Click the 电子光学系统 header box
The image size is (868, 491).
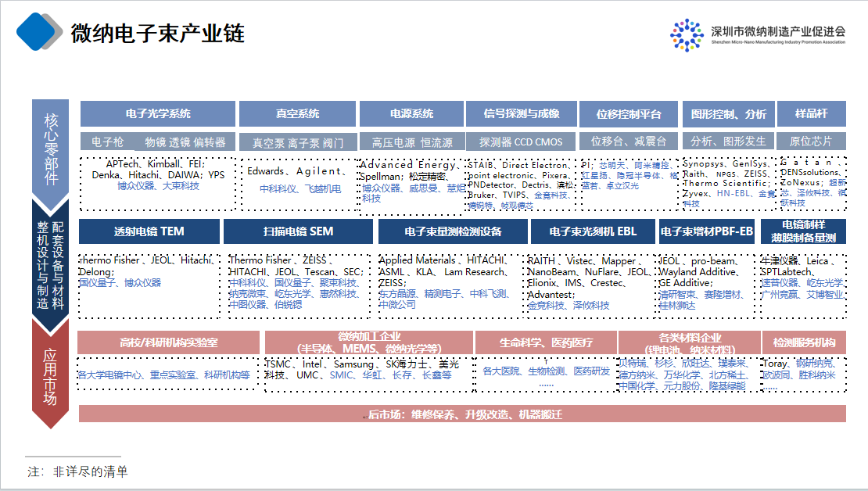(x=158, y=113)
